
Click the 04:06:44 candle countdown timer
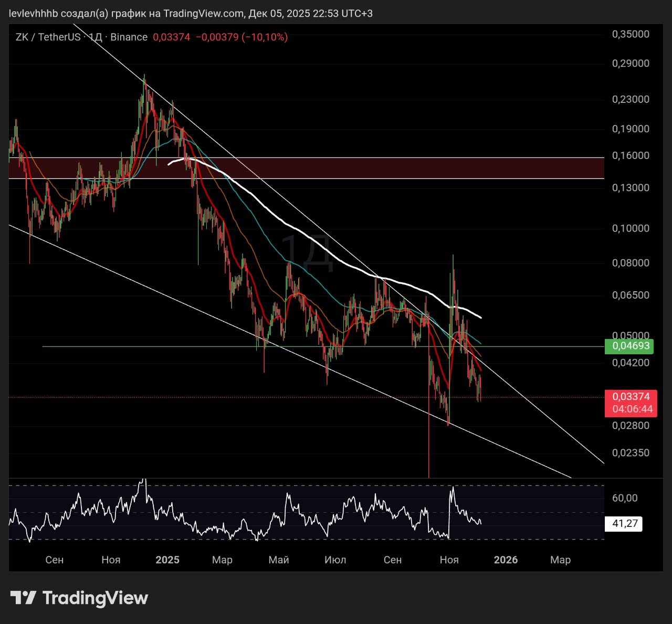click(632, 409)
